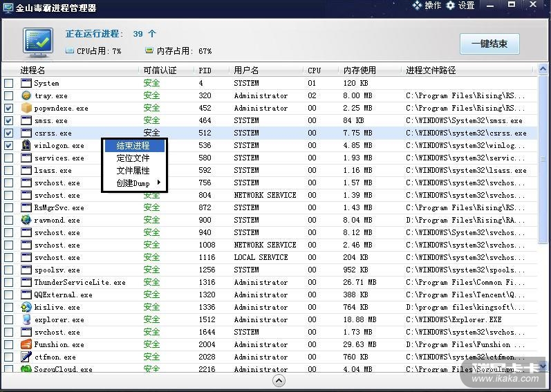Uncheck the popwndexe.exe checkbox
The height and width of the screenshot is (392, 551).
(9, 108)
